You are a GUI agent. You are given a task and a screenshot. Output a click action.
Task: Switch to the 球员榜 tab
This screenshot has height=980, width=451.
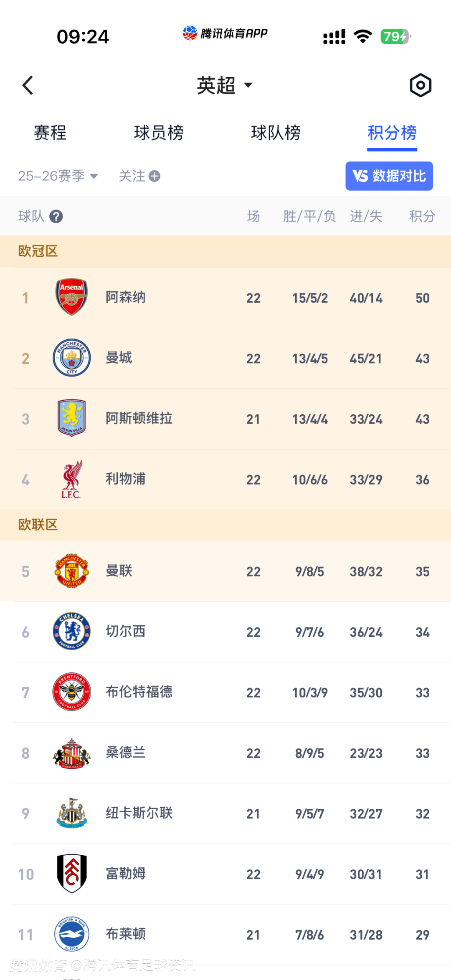point(159,133)
